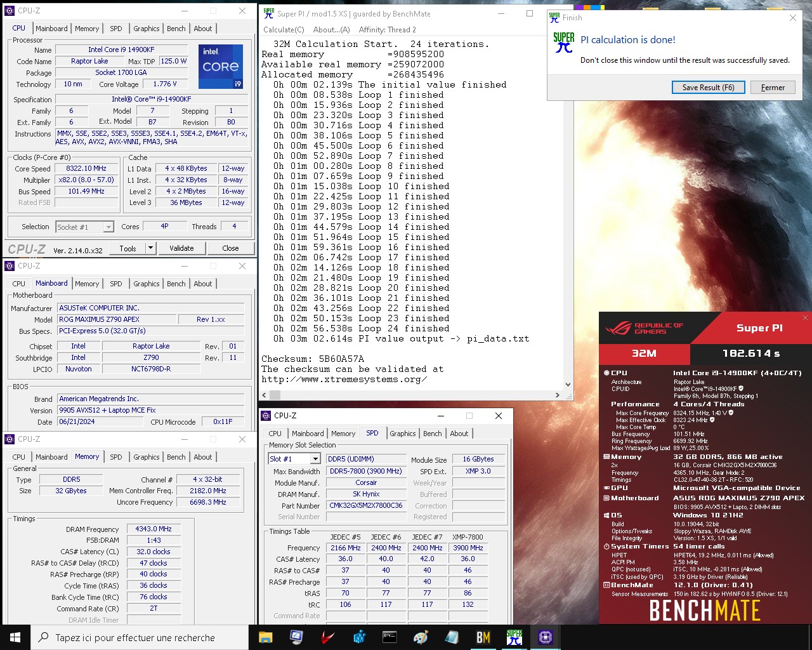Open File Explorer from the taskbar
The image size is (812, 650).
point(265,637)
